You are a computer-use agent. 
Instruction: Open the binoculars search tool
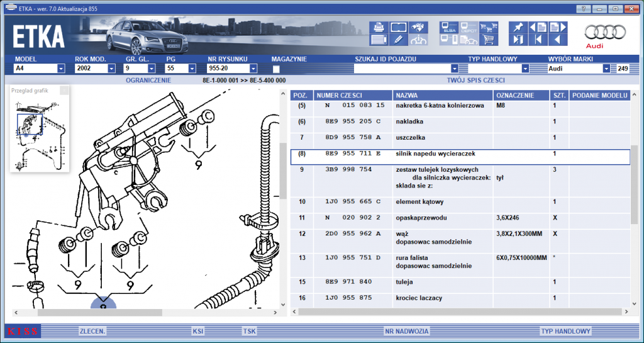click(x=418, y=27)
